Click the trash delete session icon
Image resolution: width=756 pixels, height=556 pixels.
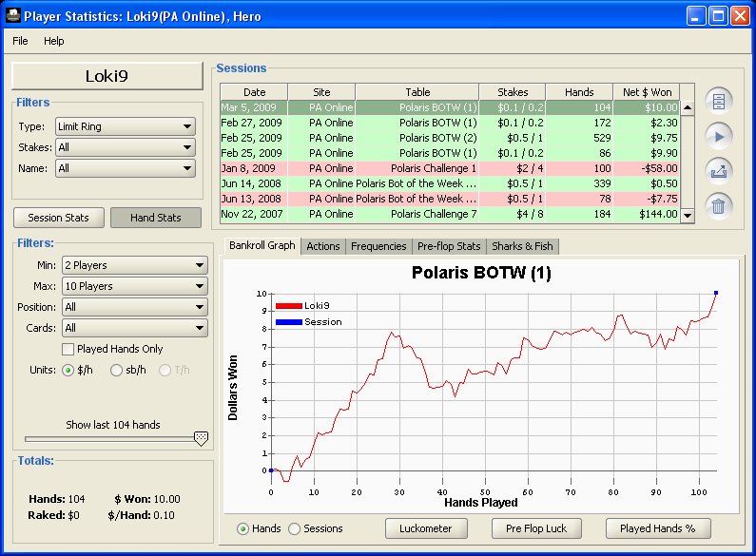(x=718, y=206)
